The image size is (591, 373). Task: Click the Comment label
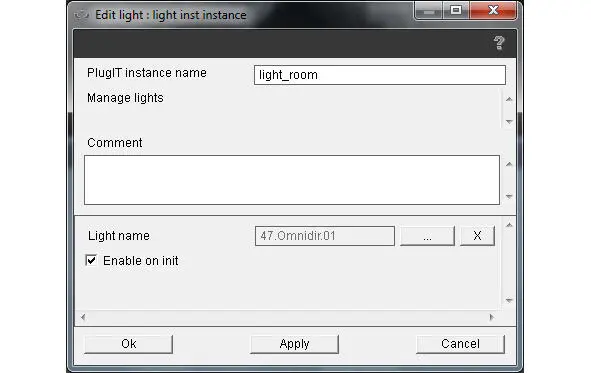click(115, 143)
